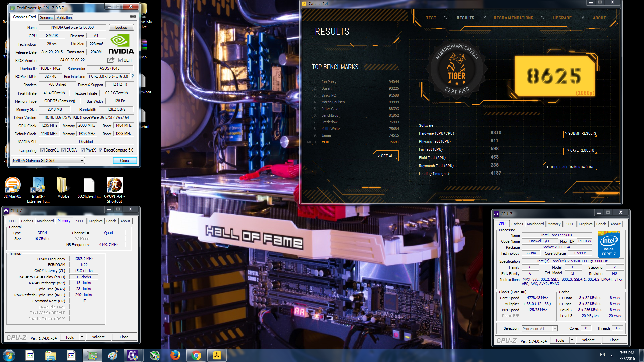Screen dimensions: 644x362
Task: Switch to the Sensors tab in GPU-Z
Action: (46, 18)
